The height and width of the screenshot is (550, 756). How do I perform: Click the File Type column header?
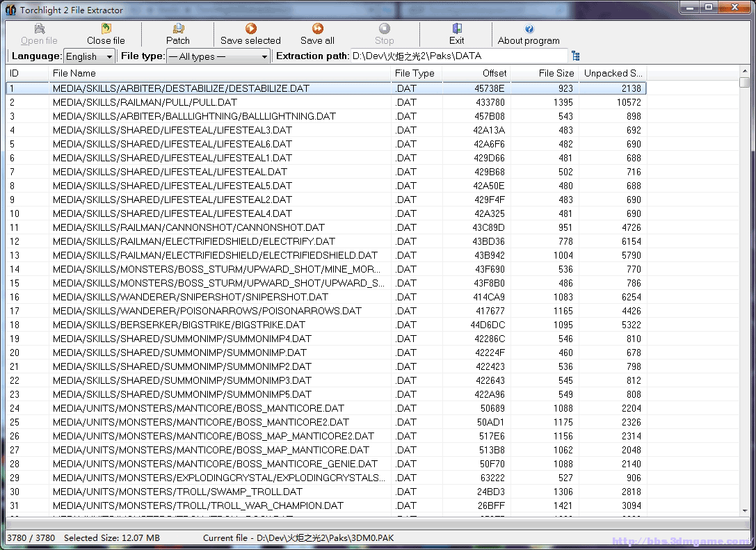pos(415,73)
